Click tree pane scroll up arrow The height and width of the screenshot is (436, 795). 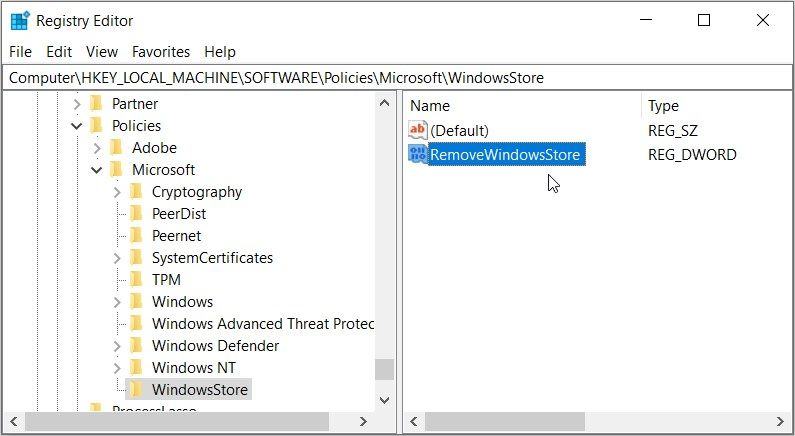point(384,103)
